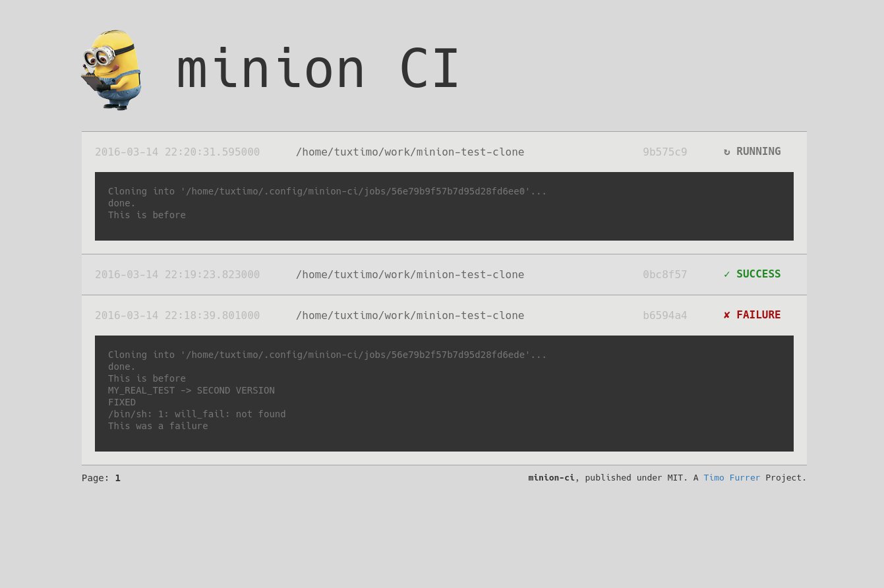This screenshot has height=588, width=884.
Task: Click repository path in the FAILURE job row
Action: (x=410, y=315)
